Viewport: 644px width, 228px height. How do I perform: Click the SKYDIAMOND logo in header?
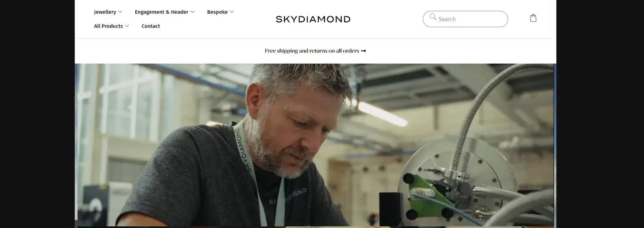pyautogui.click(x=313, y=19)
